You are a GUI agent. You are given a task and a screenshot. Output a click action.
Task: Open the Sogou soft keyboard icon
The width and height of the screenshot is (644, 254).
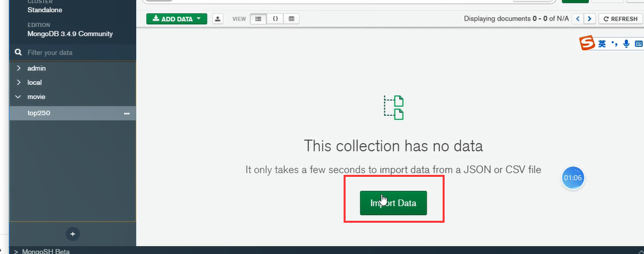(x=638, y=44)
